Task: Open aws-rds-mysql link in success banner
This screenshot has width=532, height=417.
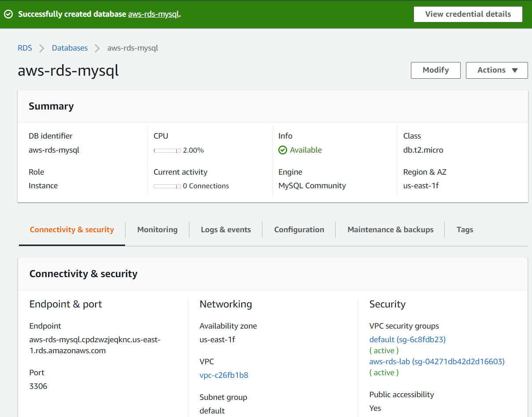Action: pyautogui.click(x=153, y=14)
